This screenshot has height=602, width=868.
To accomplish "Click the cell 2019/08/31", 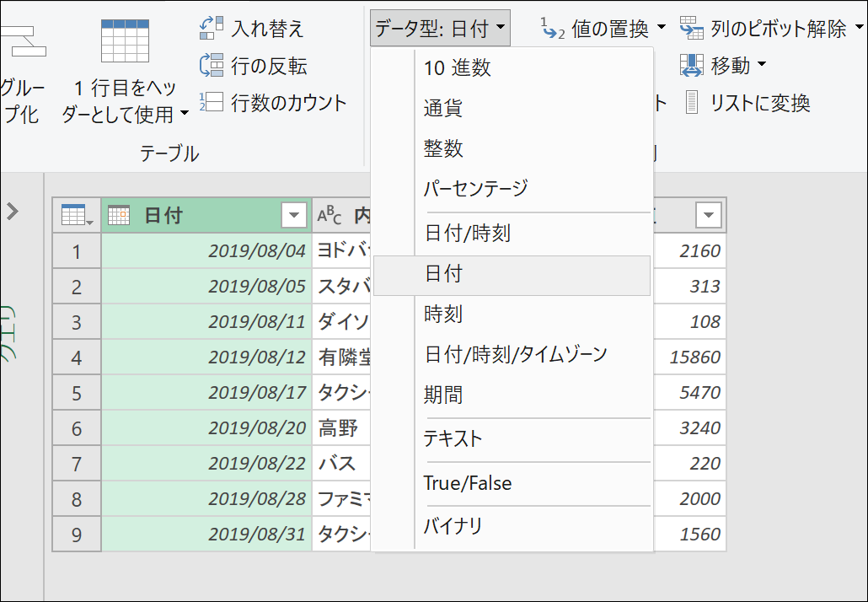I will coord(206,535).
